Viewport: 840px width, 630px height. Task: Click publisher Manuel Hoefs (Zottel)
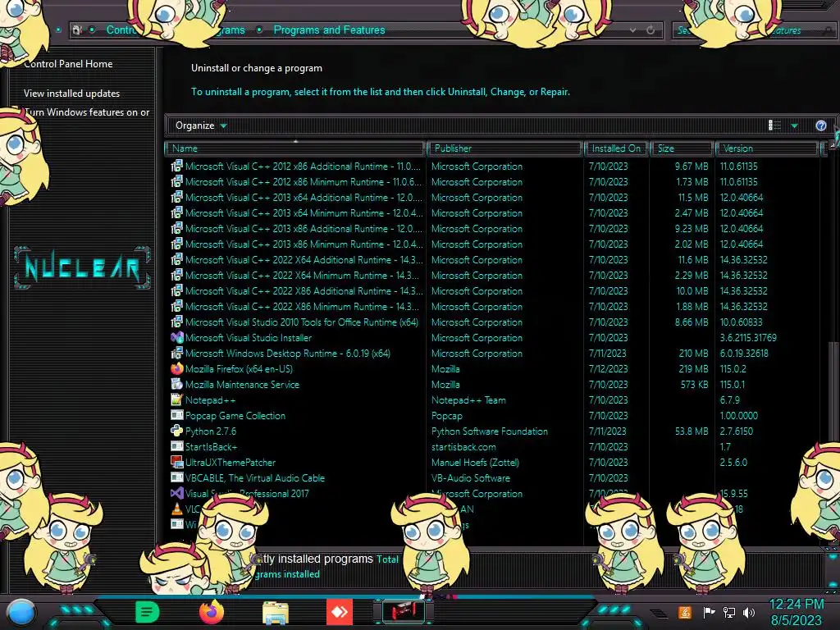pyautogui.click(x=475, y=462)
